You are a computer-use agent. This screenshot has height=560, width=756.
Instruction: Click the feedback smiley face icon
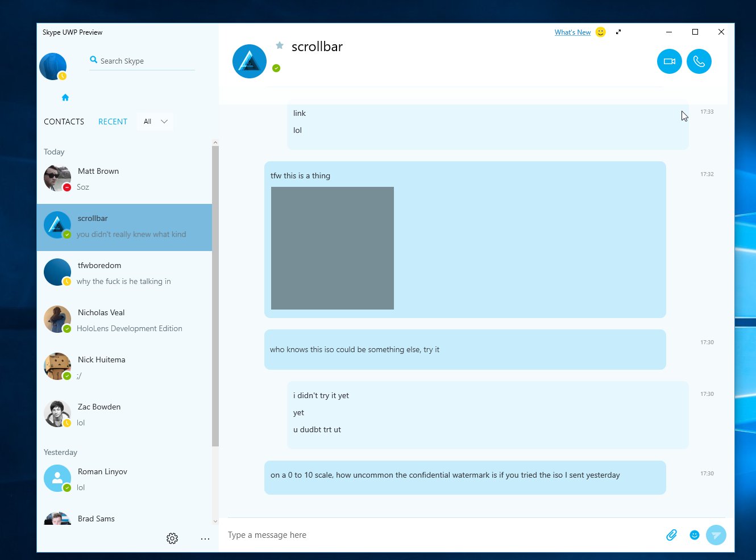[600, 32]
